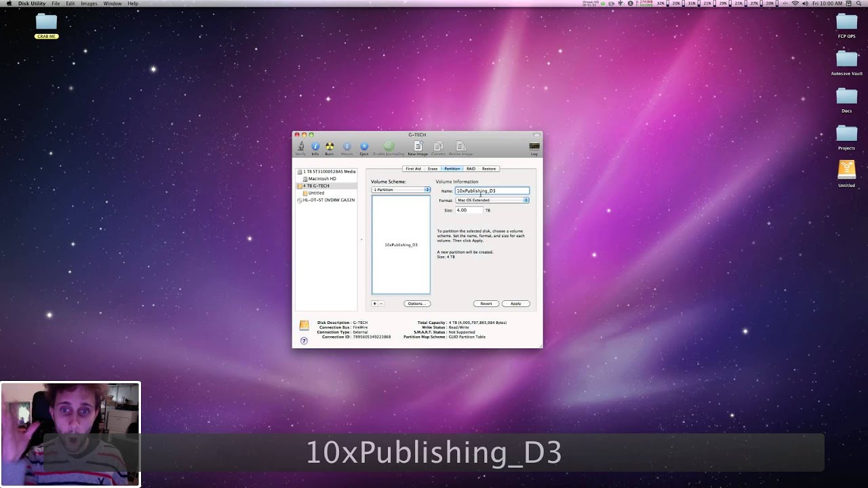The width and height of the screenshot is (868, 488).
Task: Switch to the Erase tab
Action: [433, 169]
